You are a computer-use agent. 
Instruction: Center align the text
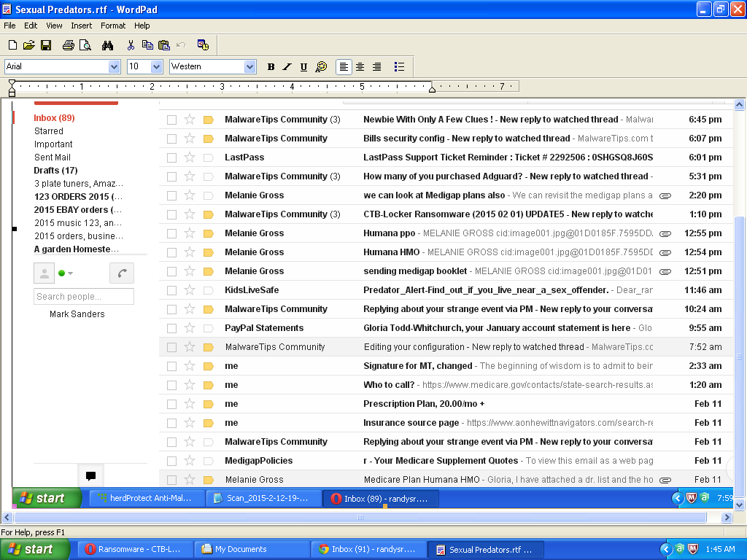pos(360,67)
